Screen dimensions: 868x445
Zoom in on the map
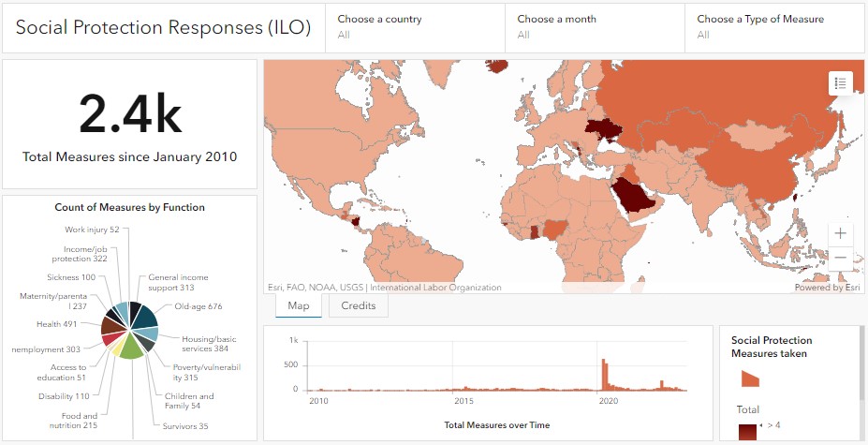[840, 232]
